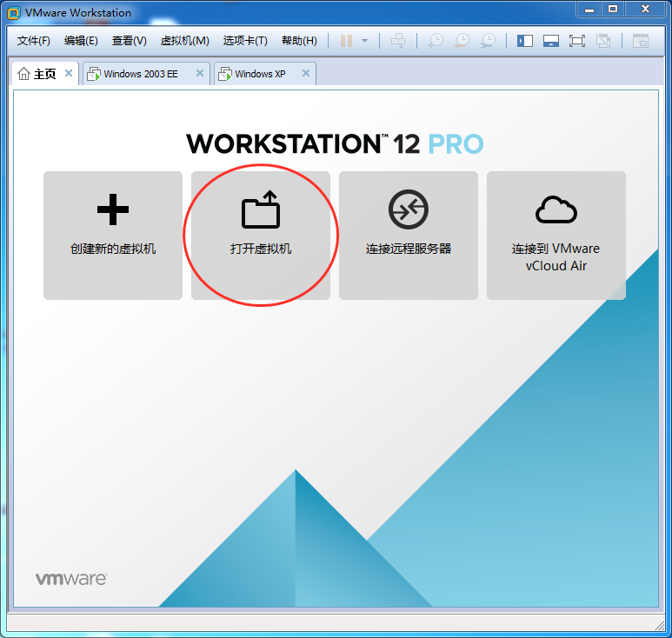Click the vCloud Air cloud icon
This screenshot has width=672, height=638.
point(556,210)
